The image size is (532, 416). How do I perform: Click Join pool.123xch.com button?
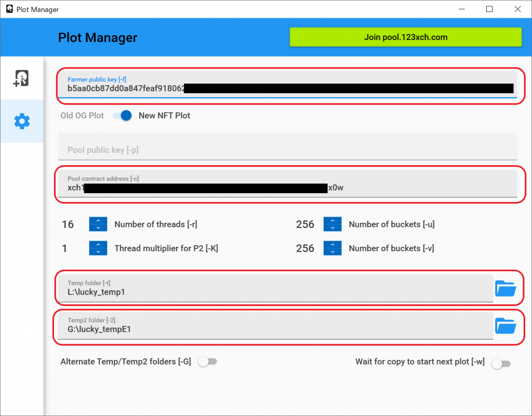(x=405, y=37)
